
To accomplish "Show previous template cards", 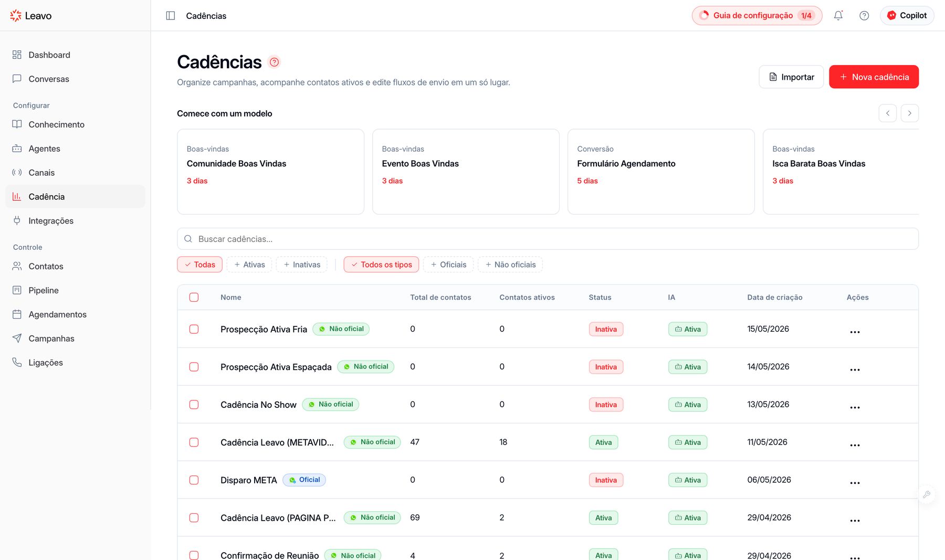I will (888, 113).
